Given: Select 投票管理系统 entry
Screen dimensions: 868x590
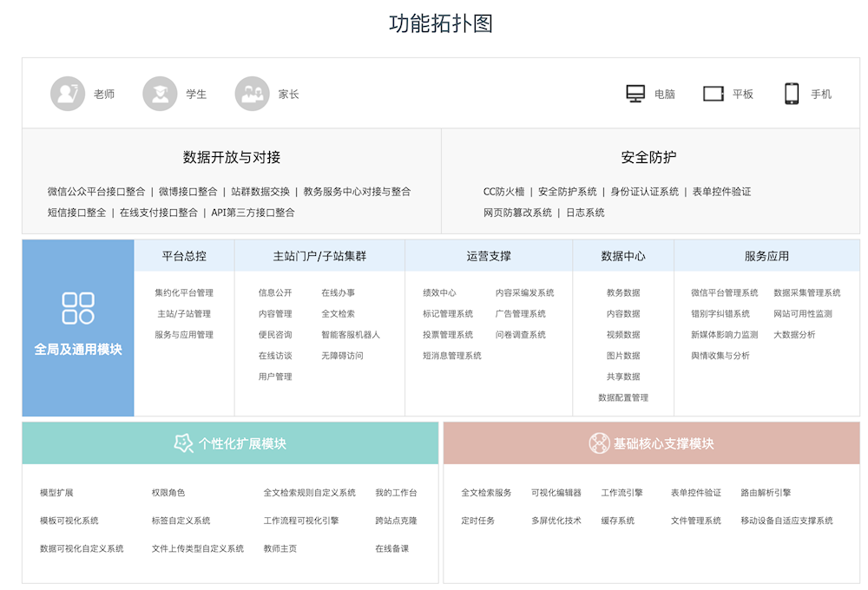Looking at the screenshot, I should pos(448,335).
